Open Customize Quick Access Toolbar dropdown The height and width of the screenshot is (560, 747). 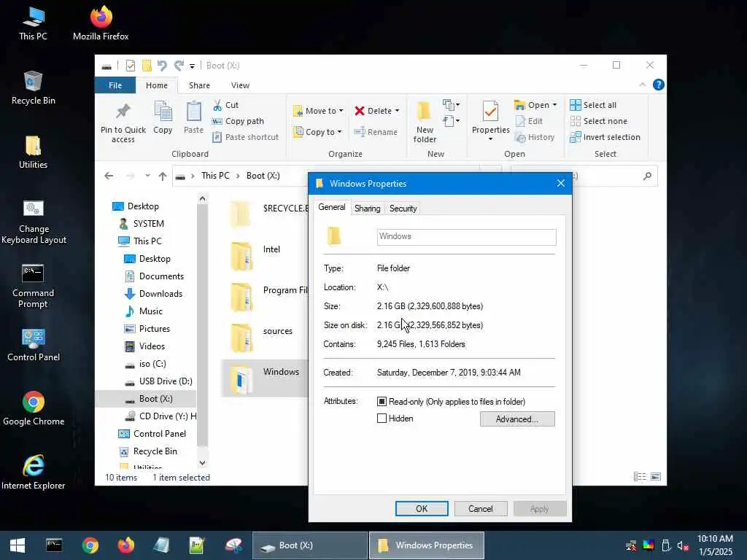point(192,66)
